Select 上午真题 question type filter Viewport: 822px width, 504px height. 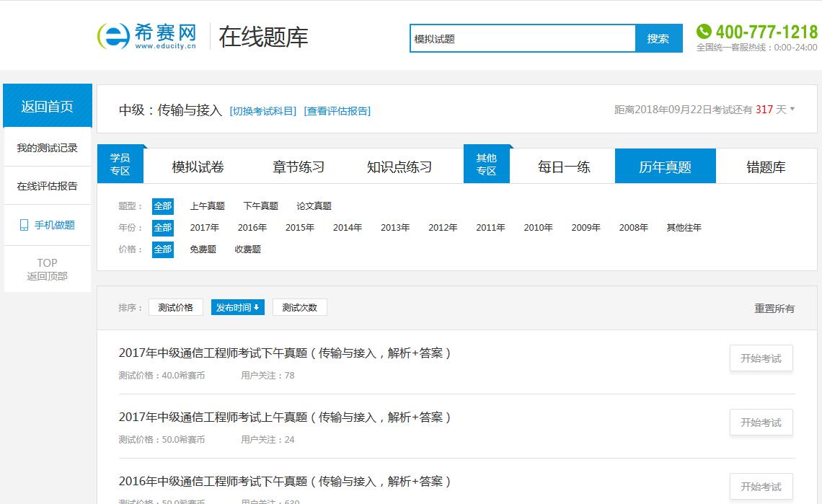coord(207,206)
